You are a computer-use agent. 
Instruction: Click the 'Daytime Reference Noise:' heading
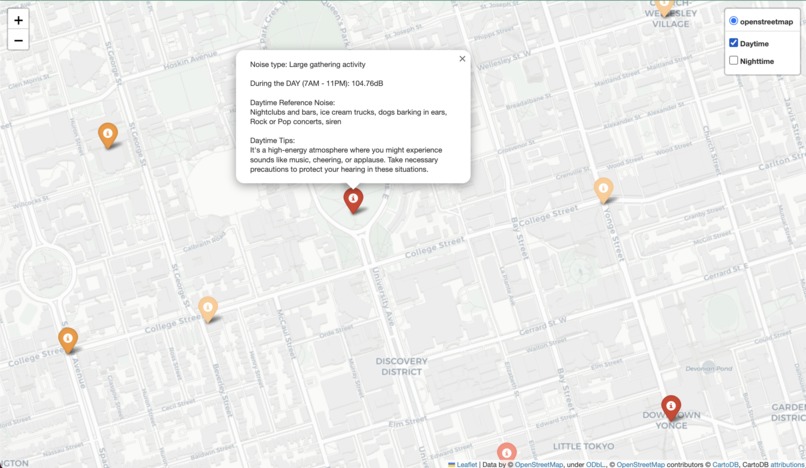[x=292, y=102]
